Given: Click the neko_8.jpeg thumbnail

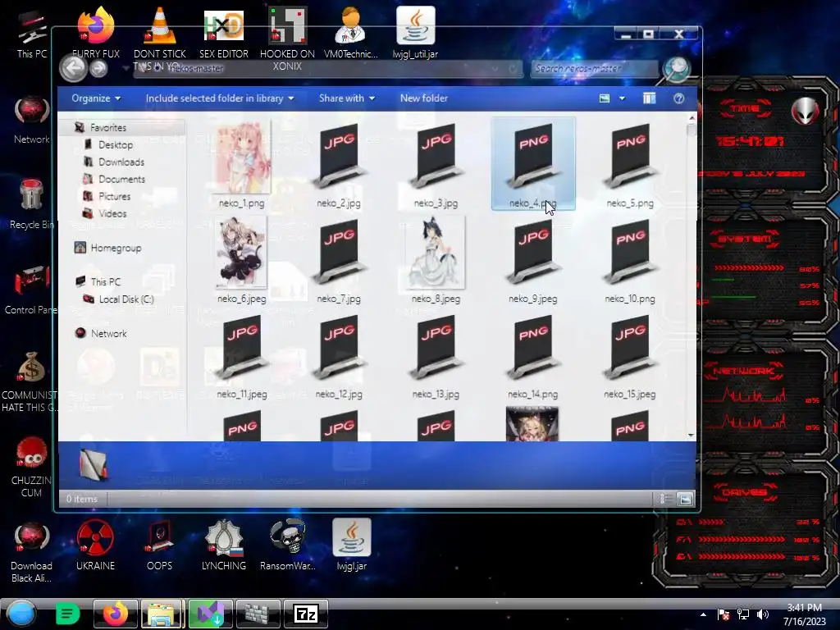Looking at the screenshot, I should [435, 253].
